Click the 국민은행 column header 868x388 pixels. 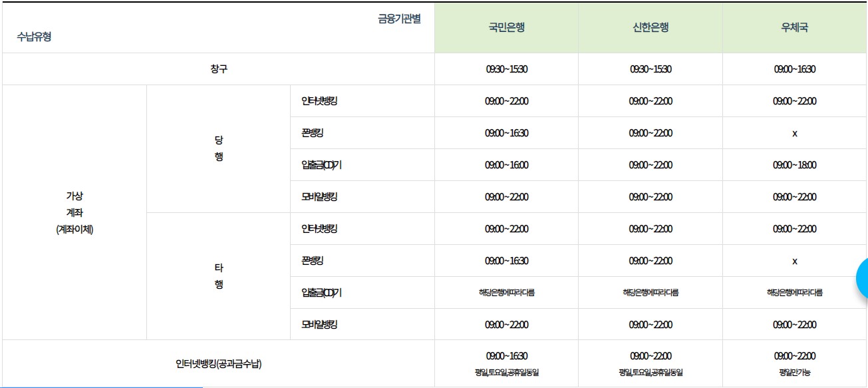(506, 28)
